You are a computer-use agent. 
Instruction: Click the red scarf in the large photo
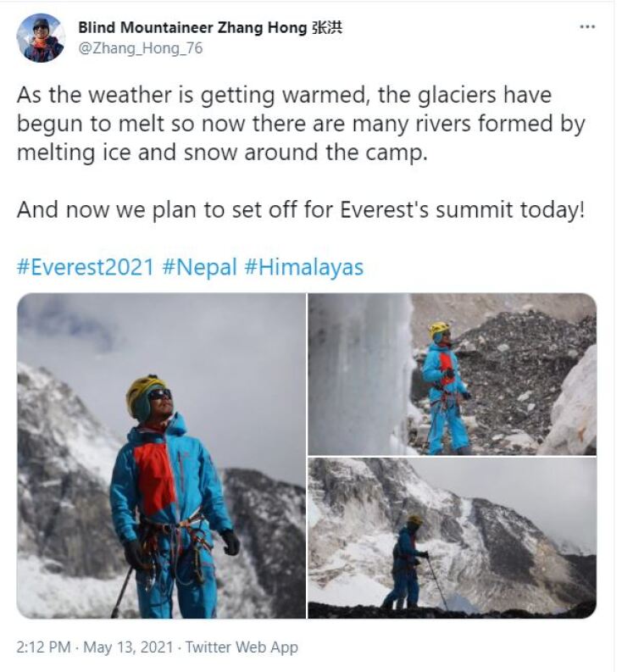coord(155,477)
